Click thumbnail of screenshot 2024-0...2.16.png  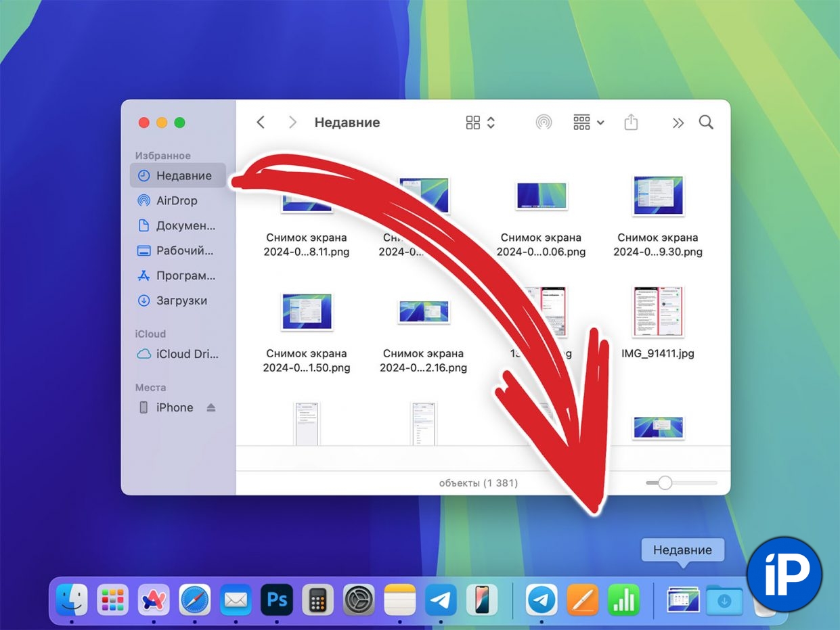[424, 311]
